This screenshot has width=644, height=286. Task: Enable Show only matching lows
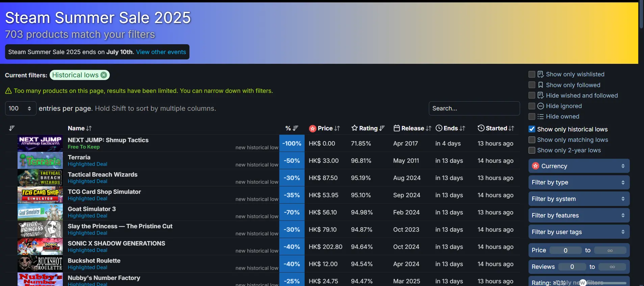[532, 140]
